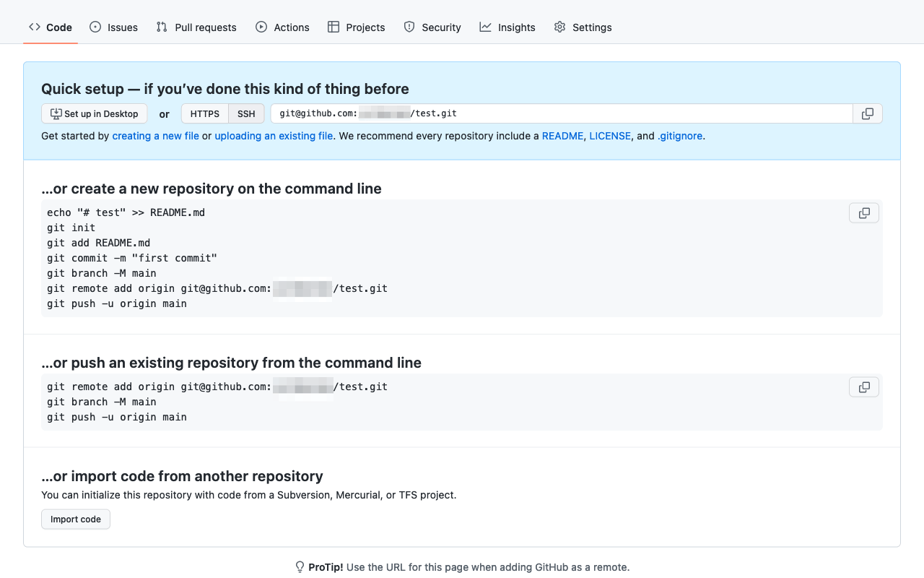
Task: Click the repository URL input field
Action: (x=562, y=113)
